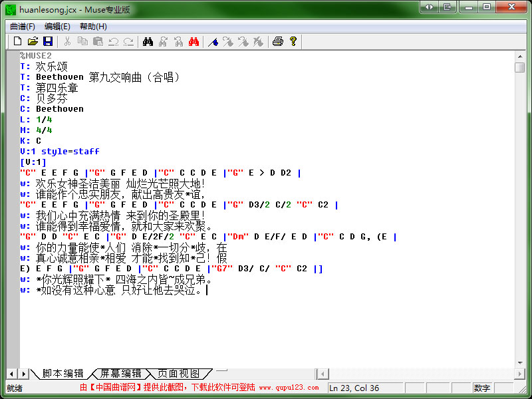Click the black binoculars Find icon
The image size is (532, 399).
tap(148, 41)
